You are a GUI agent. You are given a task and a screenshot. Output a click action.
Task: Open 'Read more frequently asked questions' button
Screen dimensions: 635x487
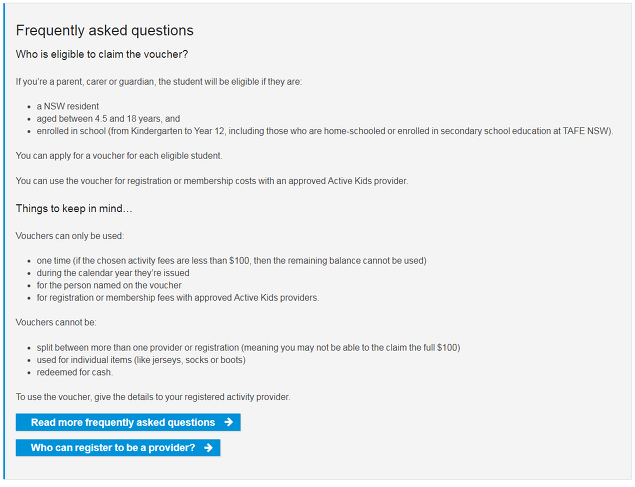pyautogui.click(x=128, y=422)
